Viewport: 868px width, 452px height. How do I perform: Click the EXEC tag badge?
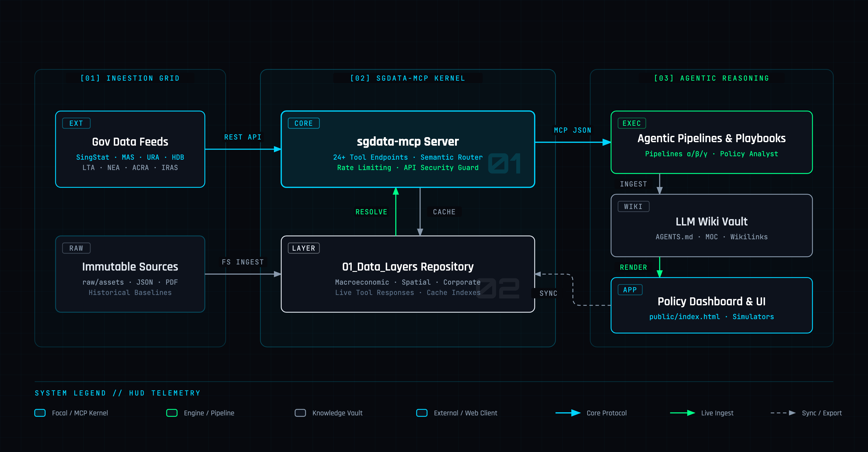pos(631,123)
